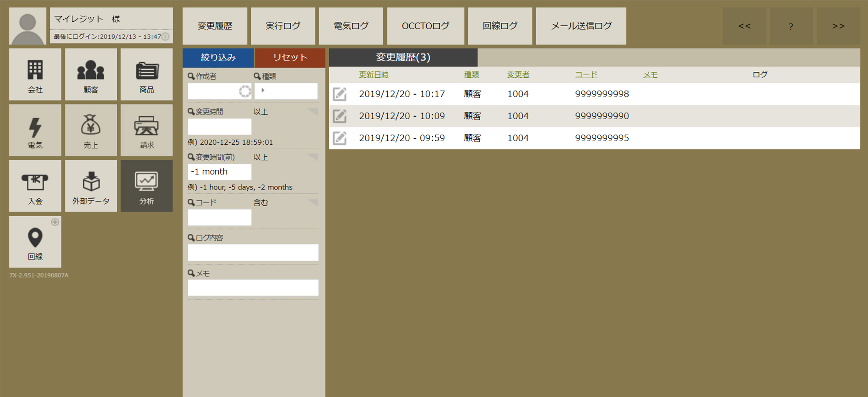Switch to the 変更履歴 tab

pyautogui.click(x=215, y=26)
